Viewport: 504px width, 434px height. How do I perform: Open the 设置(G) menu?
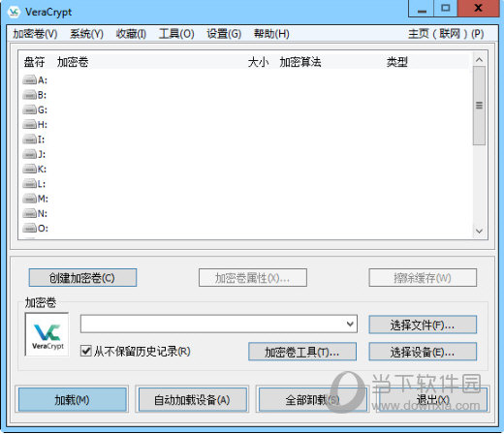click(224, 34)
